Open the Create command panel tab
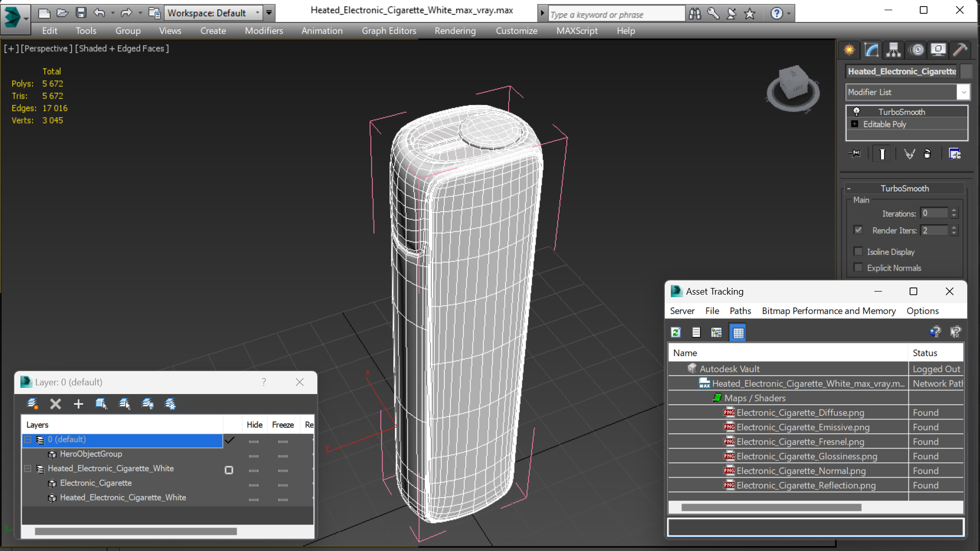This screenshot has width=980, height=551. coord(849,50)
